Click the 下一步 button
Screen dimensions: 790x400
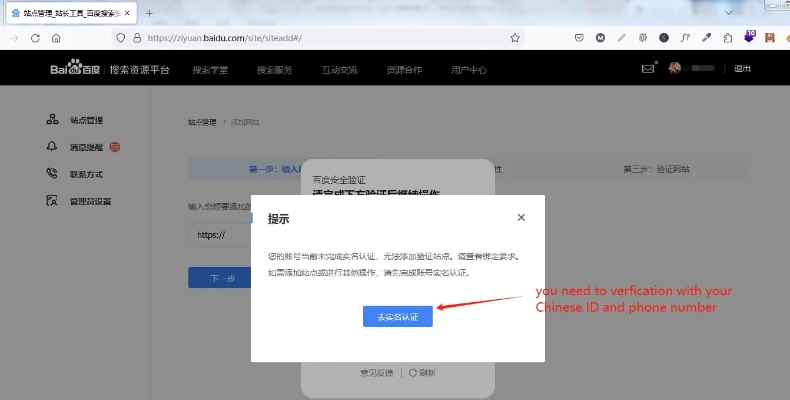coord(220,279)
